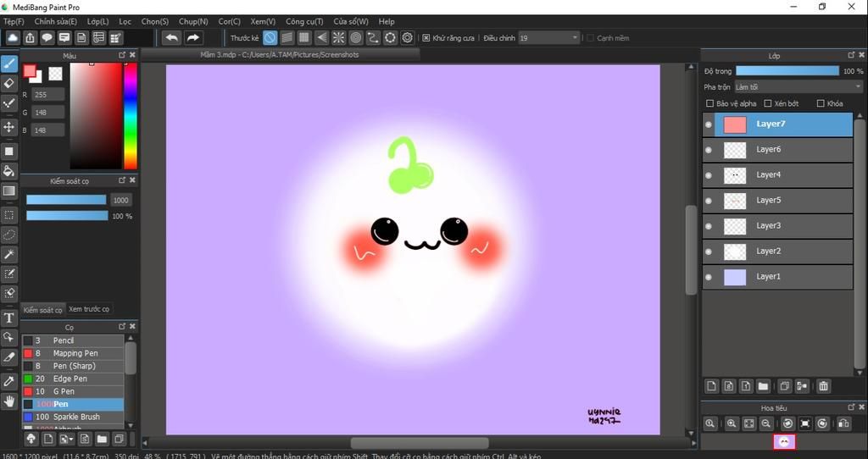
Task: Toggle visibility of Layer1
Action: tap(709, 277)
